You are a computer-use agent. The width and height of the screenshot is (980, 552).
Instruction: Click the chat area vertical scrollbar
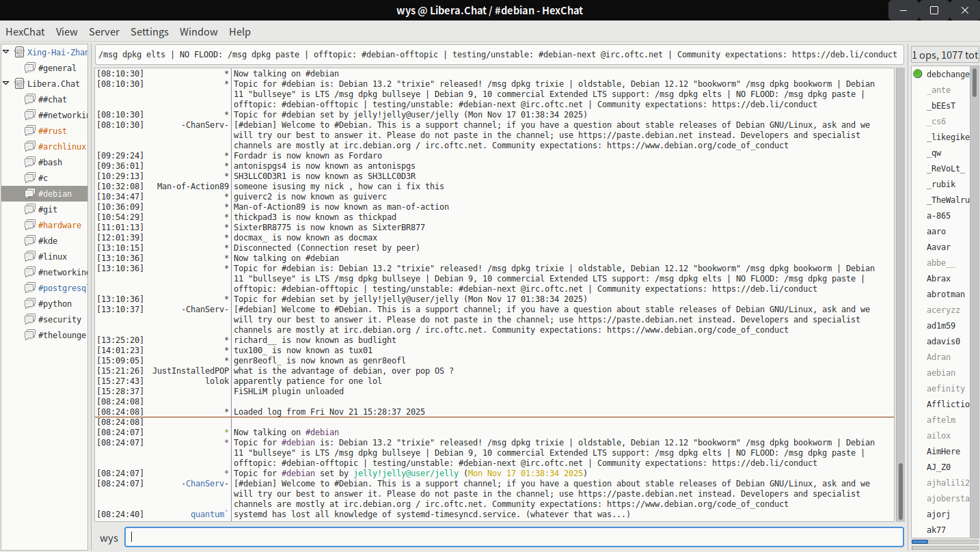[x=900, y=491]
